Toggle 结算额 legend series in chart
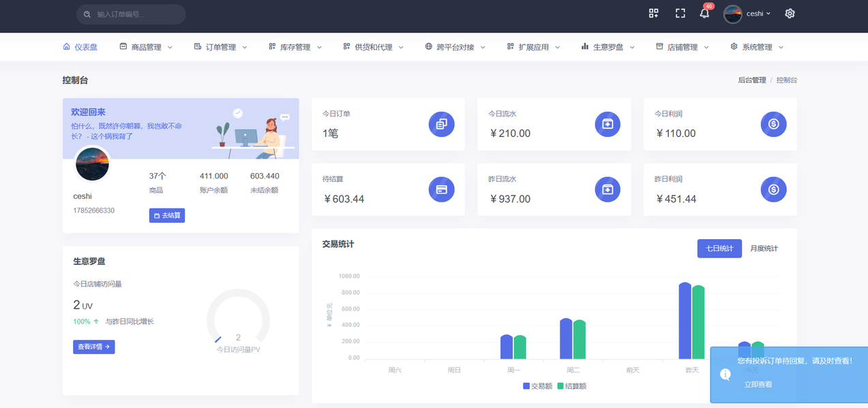Image resolution: width=868 pixels, height=408 pixels. (571, 386)
